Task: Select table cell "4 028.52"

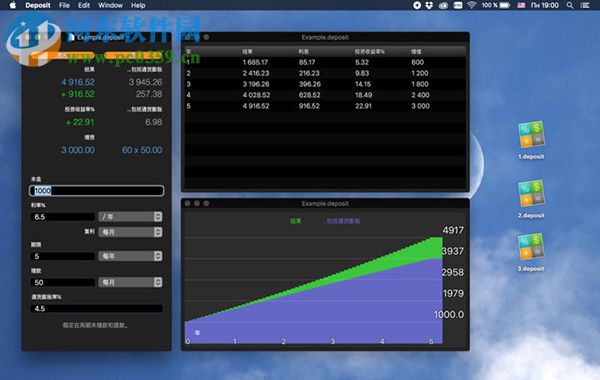Action: click(256, 95)
